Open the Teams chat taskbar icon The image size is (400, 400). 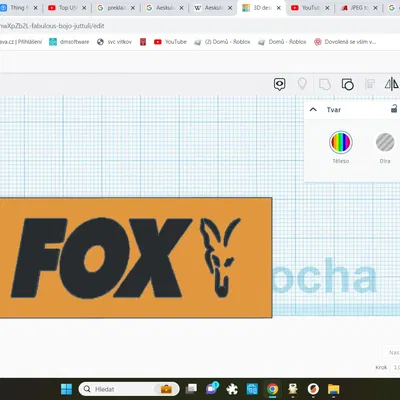212,388
